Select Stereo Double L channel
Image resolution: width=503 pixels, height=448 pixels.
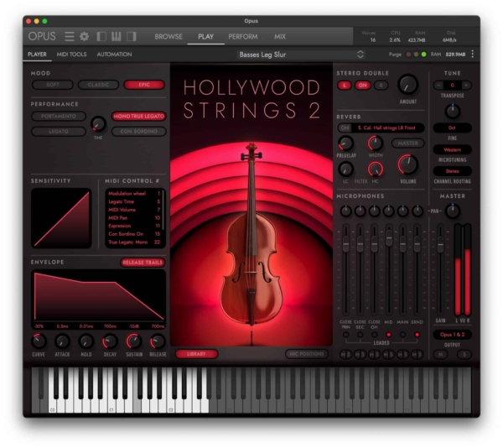345,85
